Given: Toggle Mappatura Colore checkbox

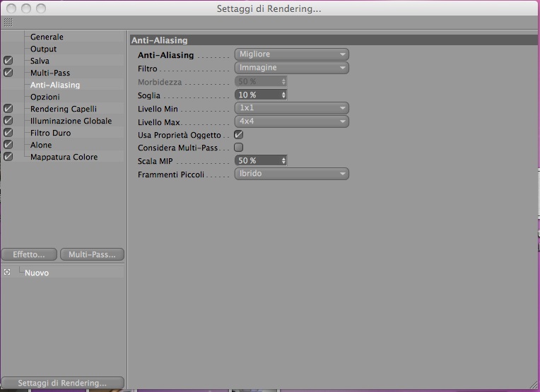Looking at the screenshot, I should (x=8, y=157).
